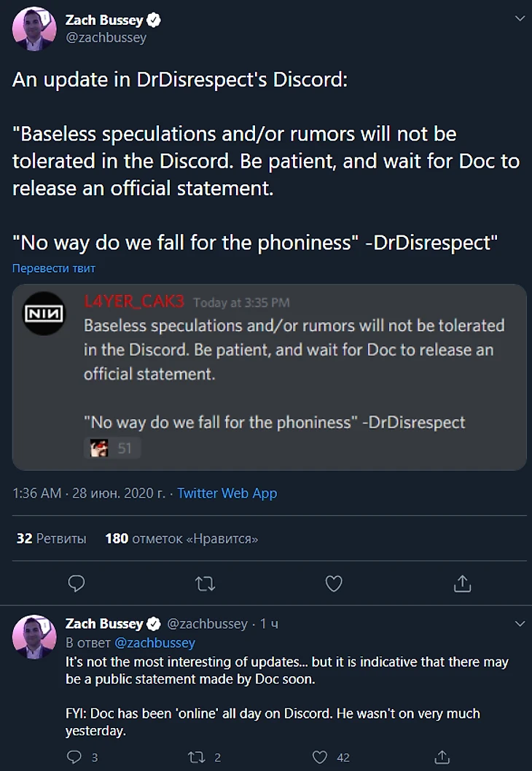Viewport: 532px width, 771px height.
Task: View the 180 отметок «Нравится» list
Action: click(x=181, y=539)
